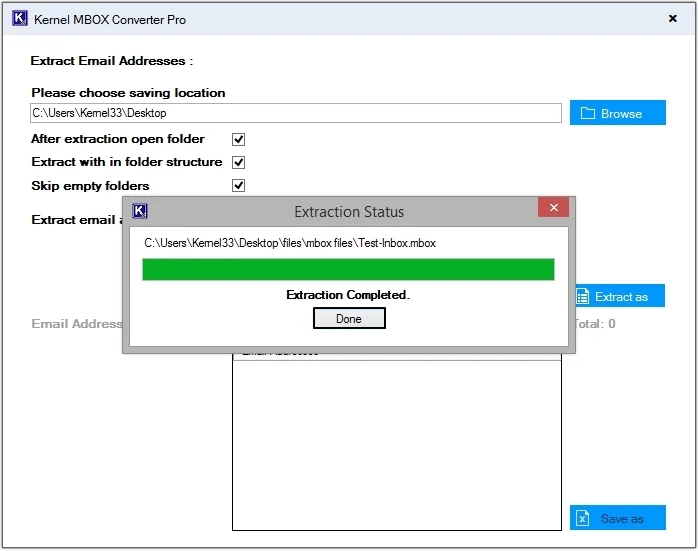
Task: Click the Kernel MBOX Converter Pro logo icon
Action: pos(20,19)
